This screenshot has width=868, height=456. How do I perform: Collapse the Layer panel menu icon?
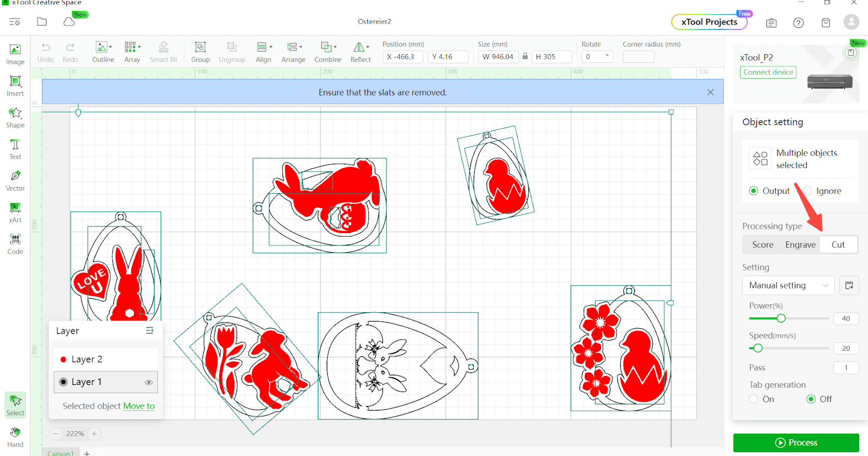[x=150, y=331]
